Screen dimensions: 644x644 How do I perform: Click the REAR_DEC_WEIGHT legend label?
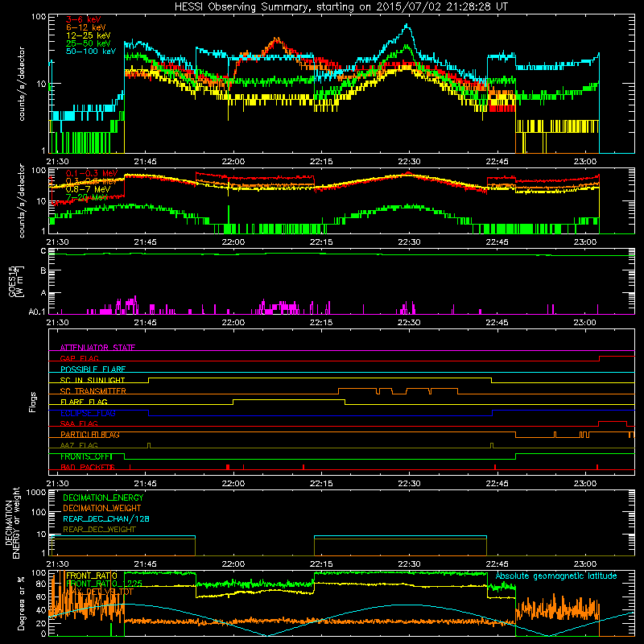coord(99,530)
